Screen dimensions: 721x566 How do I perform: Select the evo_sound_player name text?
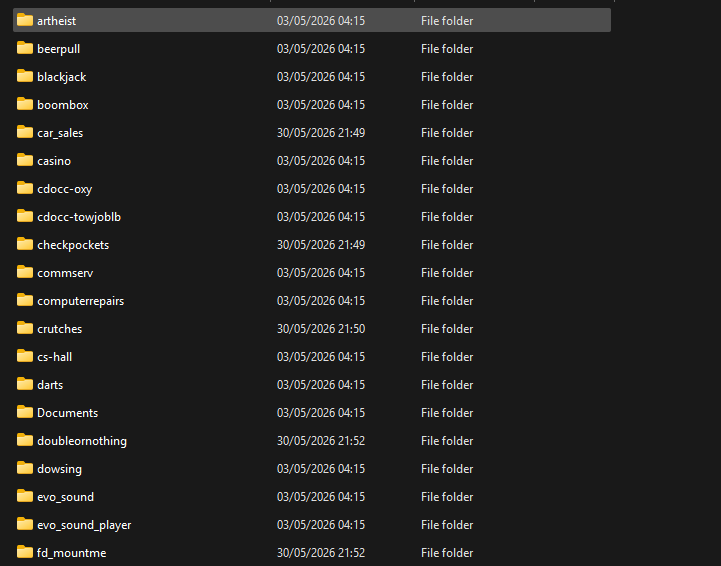84,525
